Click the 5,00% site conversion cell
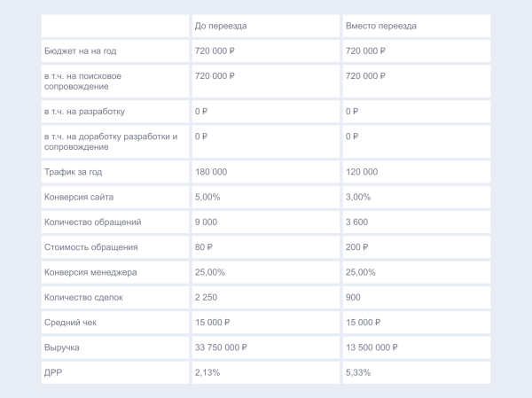Screen dimensions: 532x398 209,197
